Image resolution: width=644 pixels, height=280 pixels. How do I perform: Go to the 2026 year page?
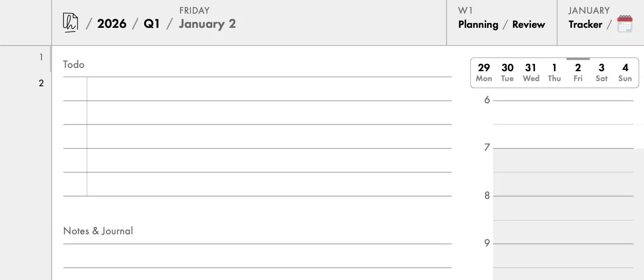click(112, 24)
